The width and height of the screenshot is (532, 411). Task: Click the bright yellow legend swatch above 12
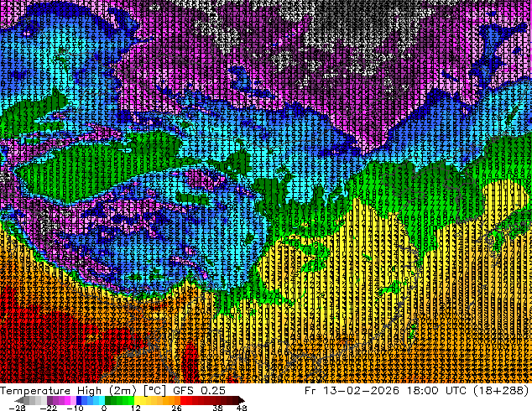coord(137,400)
